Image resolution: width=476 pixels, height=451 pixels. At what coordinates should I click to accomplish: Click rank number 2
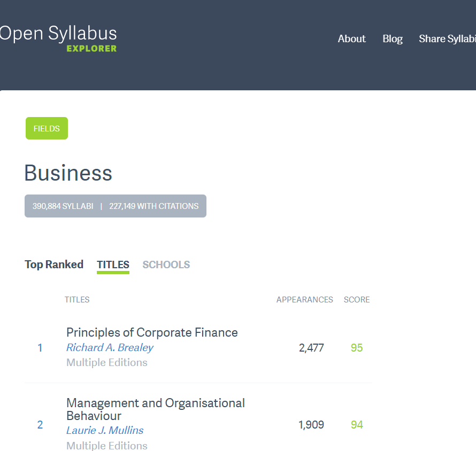(40, 425)
